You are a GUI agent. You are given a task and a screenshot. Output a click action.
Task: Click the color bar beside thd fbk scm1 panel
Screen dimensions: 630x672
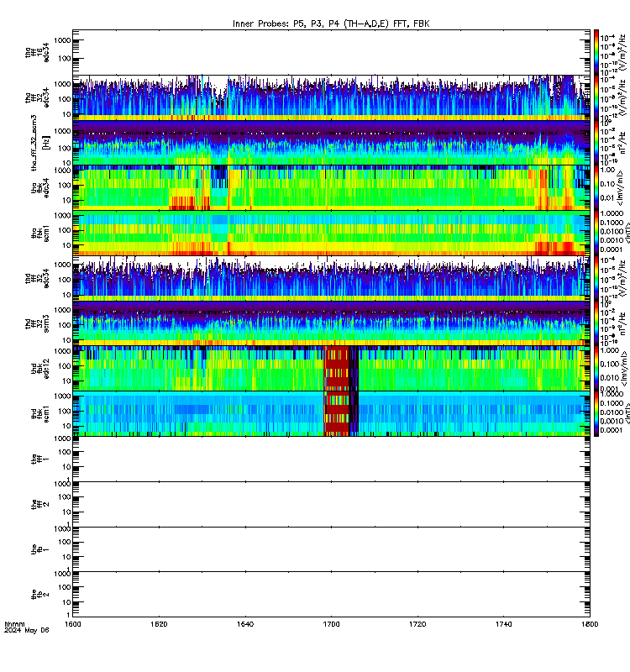click(596, 414)
